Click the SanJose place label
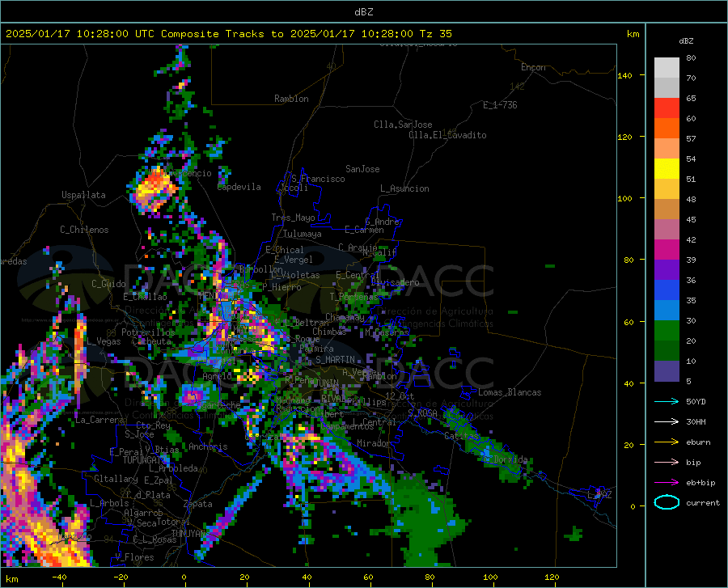Screen dimensions: 728x588 click(362, 169)
